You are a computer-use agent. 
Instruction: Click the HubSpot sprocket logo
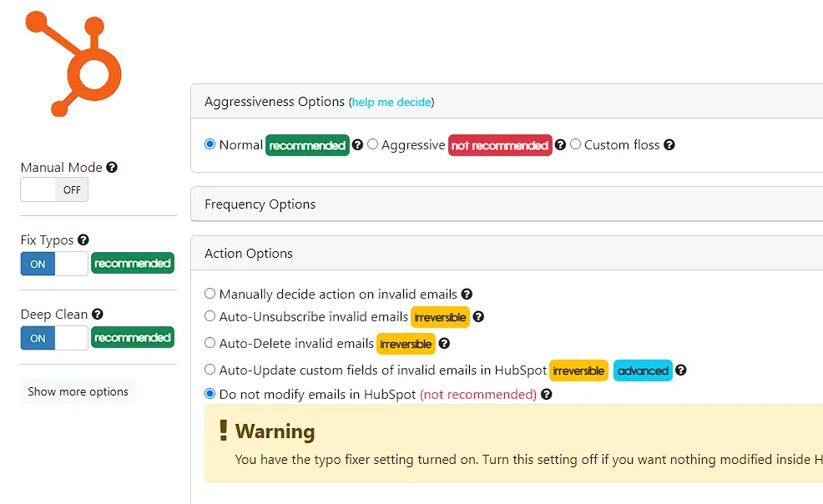click(73, 63)
